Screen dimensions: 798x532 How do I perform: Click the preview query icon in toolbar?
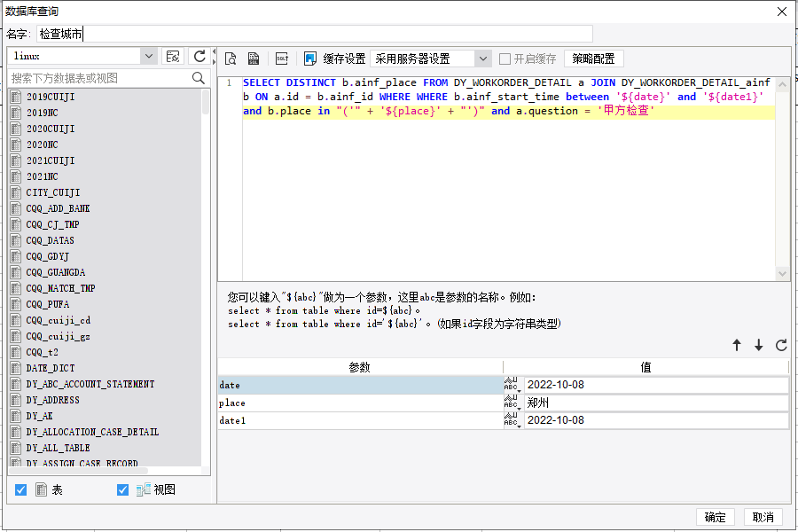point(231,59)
